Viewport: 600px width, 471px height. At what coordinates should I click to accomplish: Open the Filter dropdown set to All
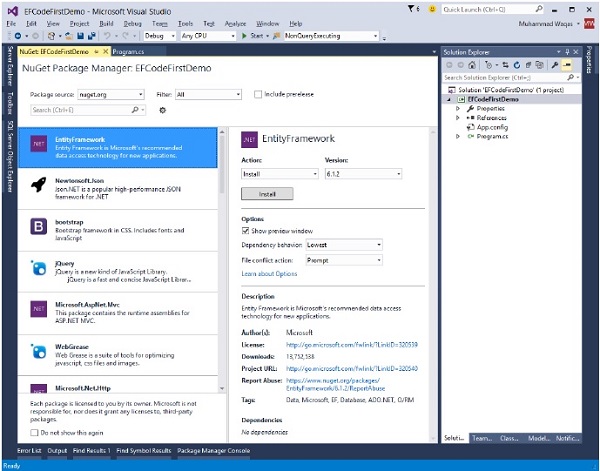pyautogui.click(x=208, y=95)
